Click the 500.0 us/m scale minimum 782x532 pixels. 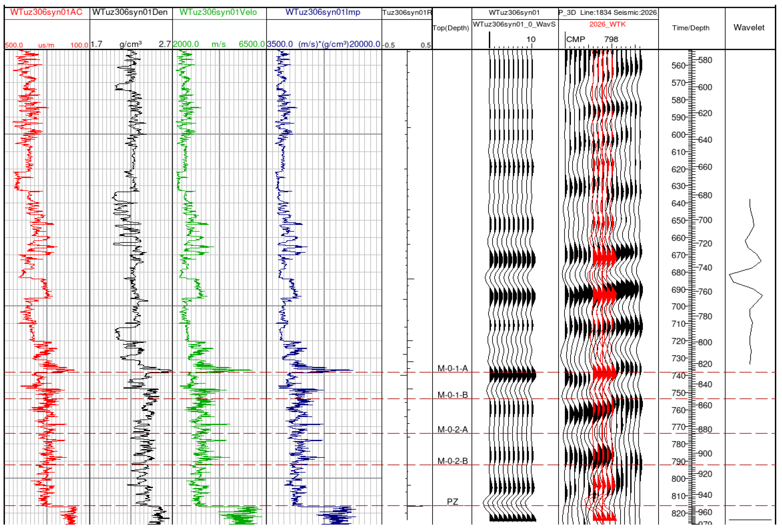(14, 45)
